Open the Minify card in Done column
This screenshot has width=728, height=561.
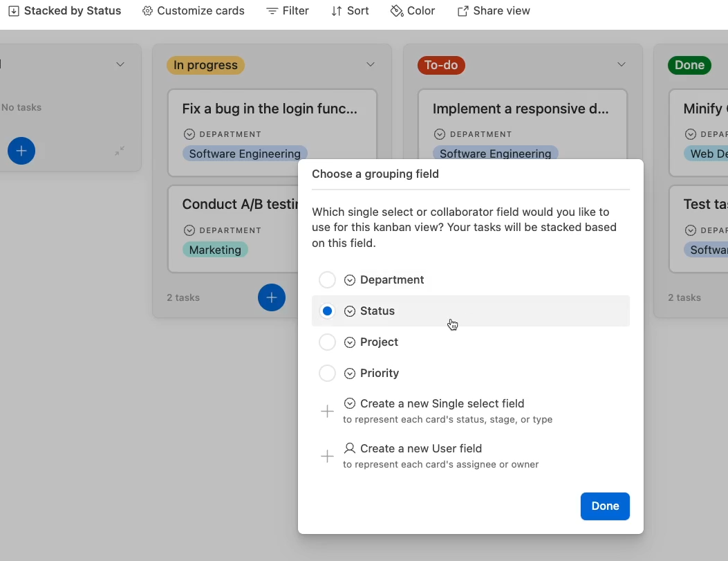tap(698, 133)
